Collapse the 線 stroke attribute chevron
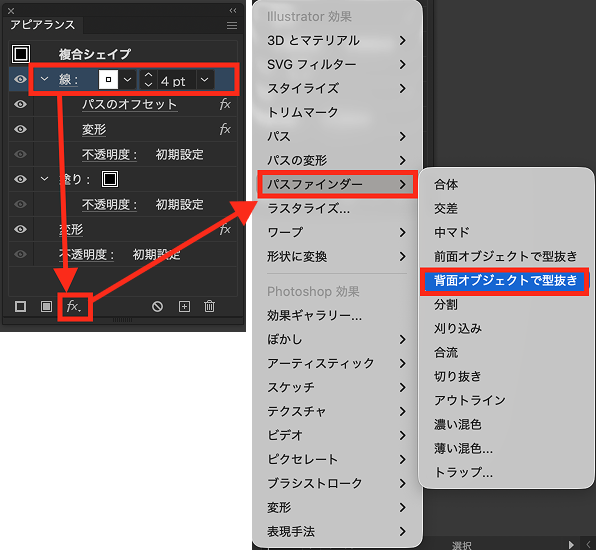This screenshot has height=550, width=596. [44, 79]
